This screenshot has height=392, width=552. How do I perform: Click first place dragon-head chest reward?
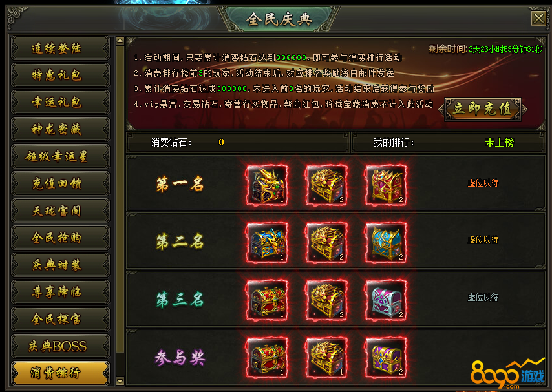coord(267,185)
